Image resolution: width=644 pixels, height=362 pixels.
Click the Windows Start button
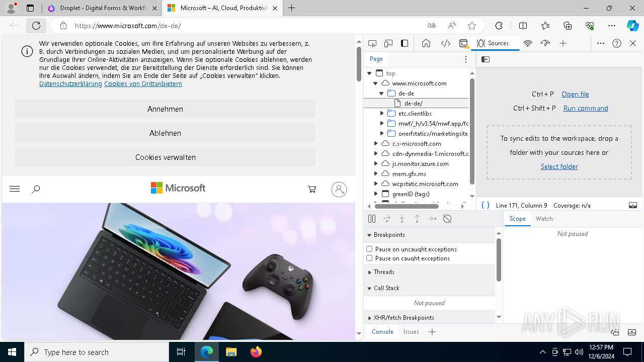(12, 352)
